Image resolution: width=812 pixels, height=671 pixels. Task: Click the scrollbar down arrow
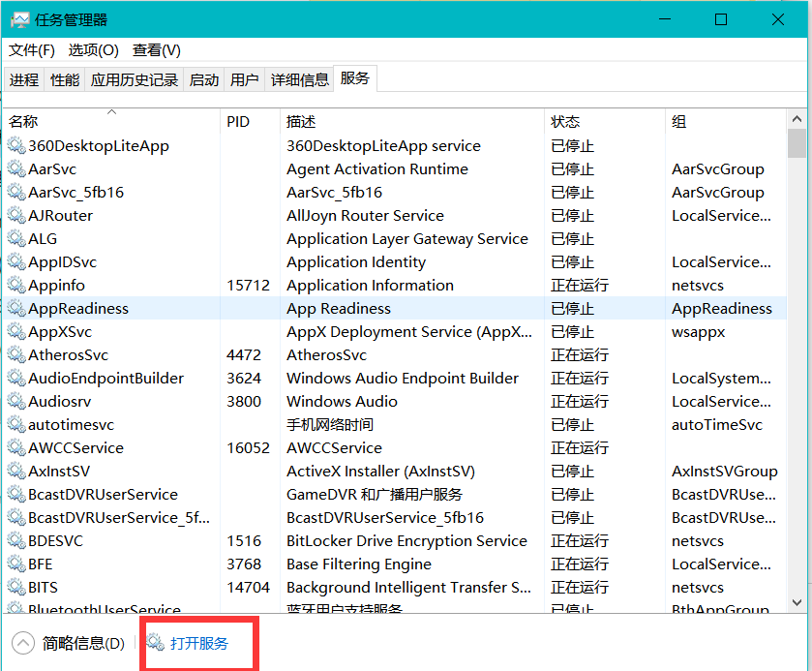pos(797,602)
